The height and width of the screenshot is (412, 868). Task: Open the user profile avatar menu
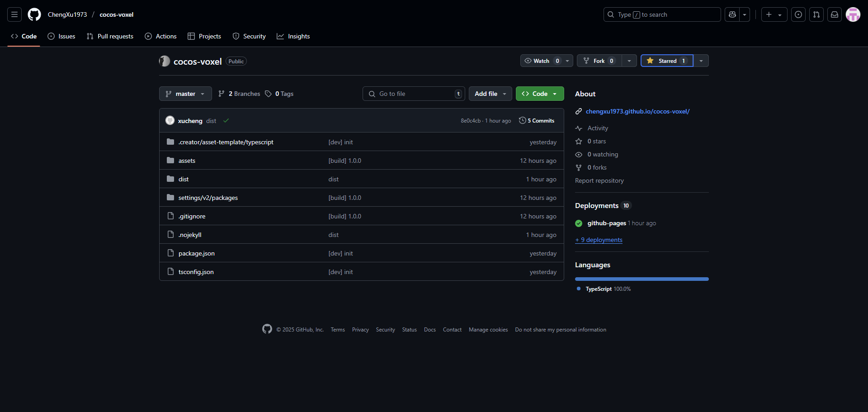(x=853, y=14)
